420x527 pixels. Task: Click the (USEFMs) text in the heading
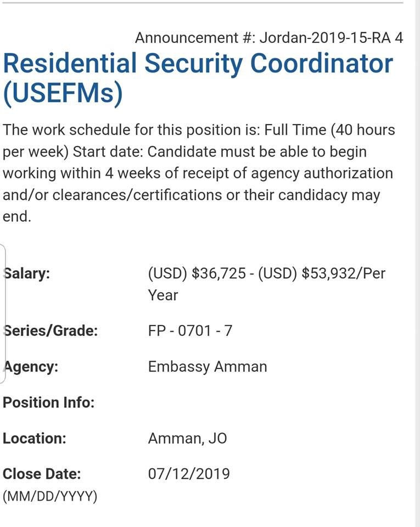63,94
